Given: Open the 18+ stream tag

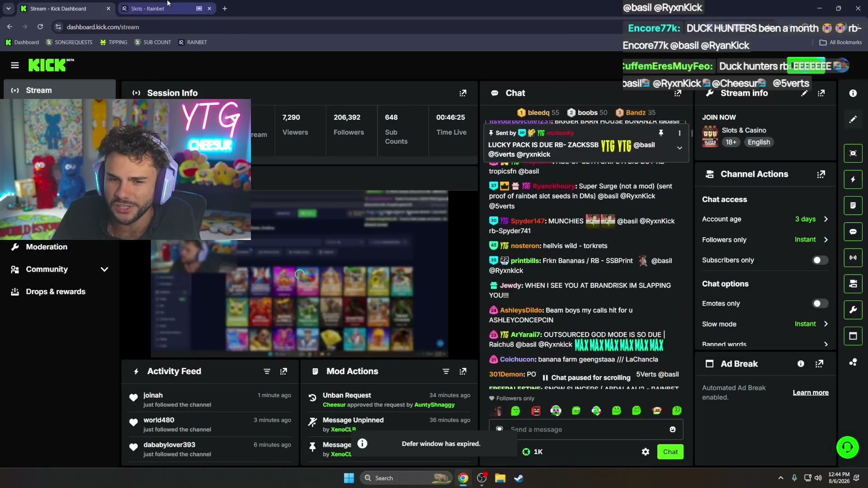Looking at the screenshot, I should (x=731, y=142).
